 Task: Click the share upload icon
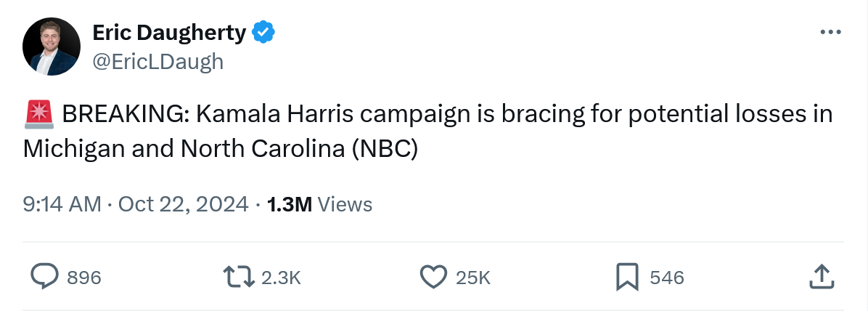coord(820,277)
